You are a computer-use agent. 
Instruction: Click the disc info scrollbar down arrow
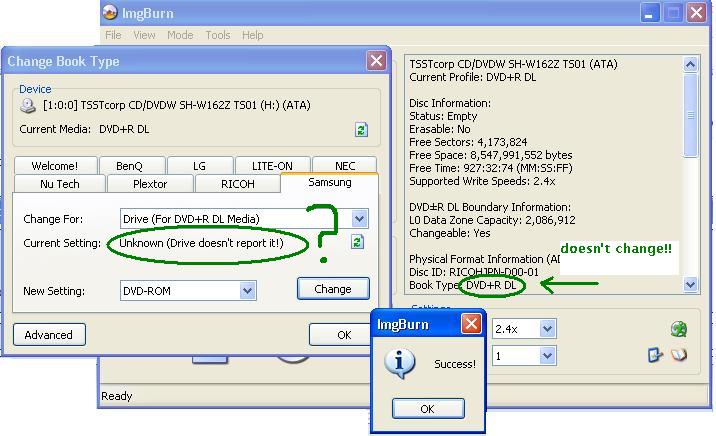pos(690,285)
